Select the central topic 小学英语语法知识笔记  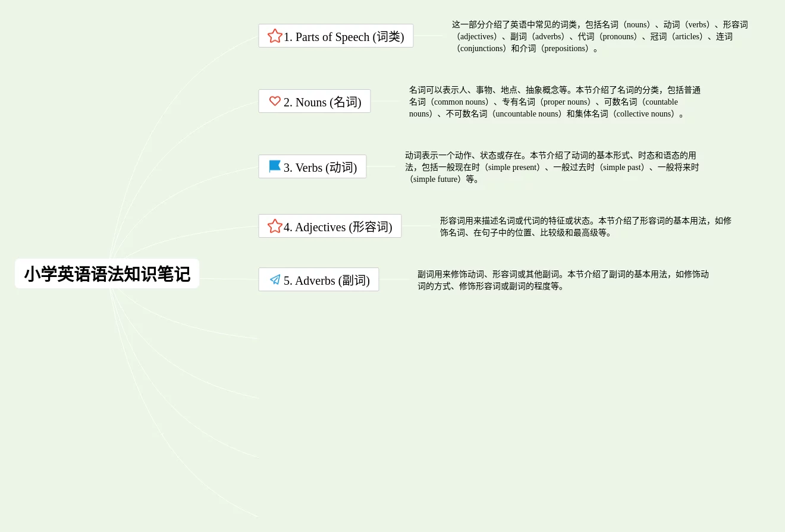(x=107, y=274)
